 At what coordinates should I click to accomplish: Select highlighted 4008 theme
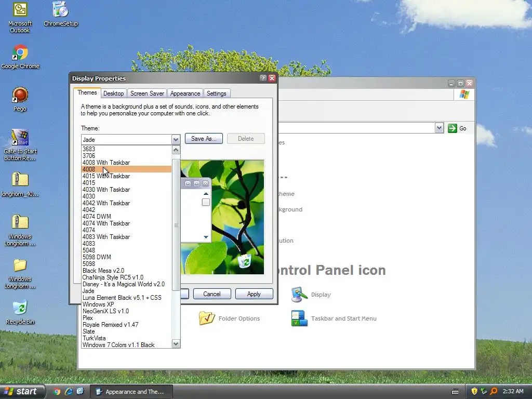point(127,169)
